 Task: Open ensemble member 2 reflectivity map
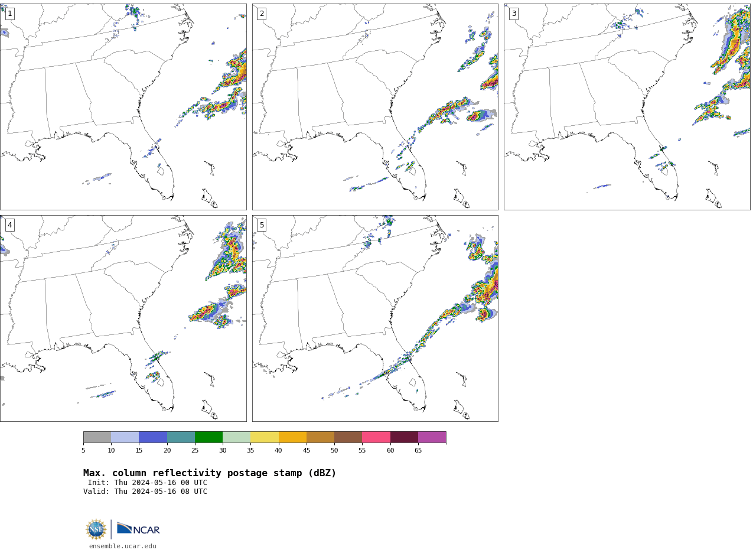click(375, 107)
